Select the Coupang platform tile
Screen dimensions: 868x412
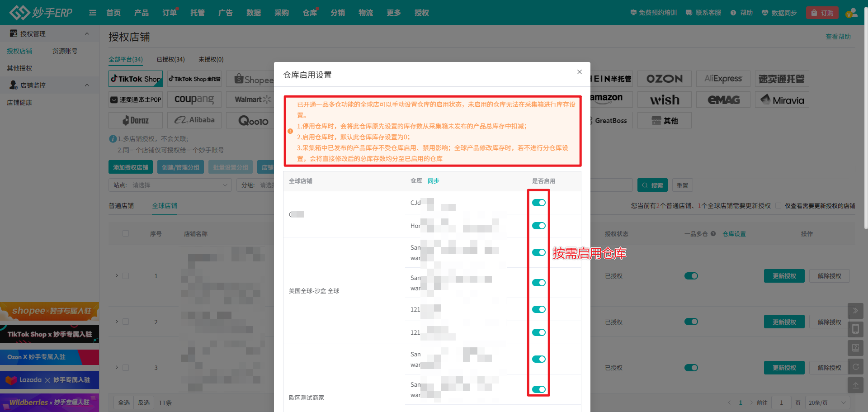(194, 99)
